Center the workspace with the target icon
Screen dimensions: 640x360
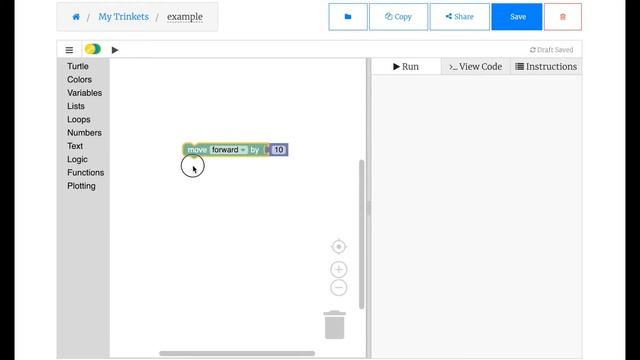(x=339, y=247)
